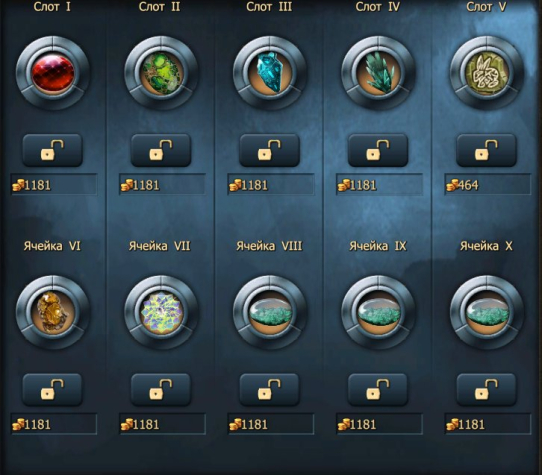Click the Слот IV heading
This screenshot has width=542, height=475.
tap(378, 7)
